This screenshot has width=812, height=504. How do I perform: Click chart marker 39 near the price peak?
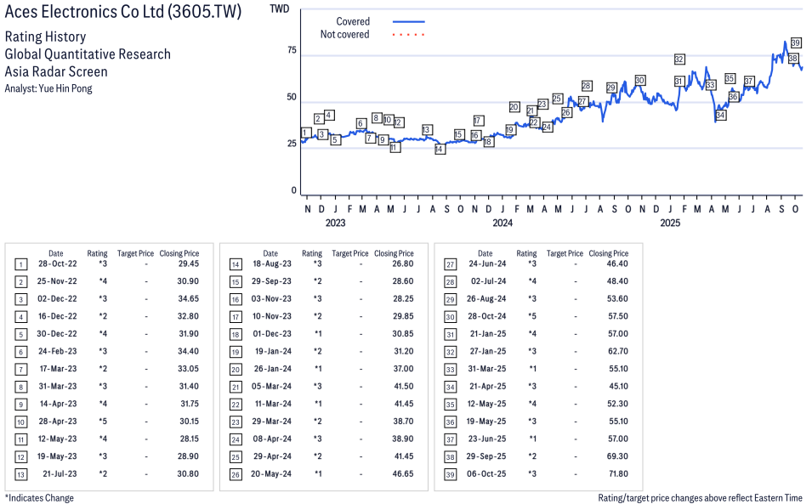click(795, 42)
